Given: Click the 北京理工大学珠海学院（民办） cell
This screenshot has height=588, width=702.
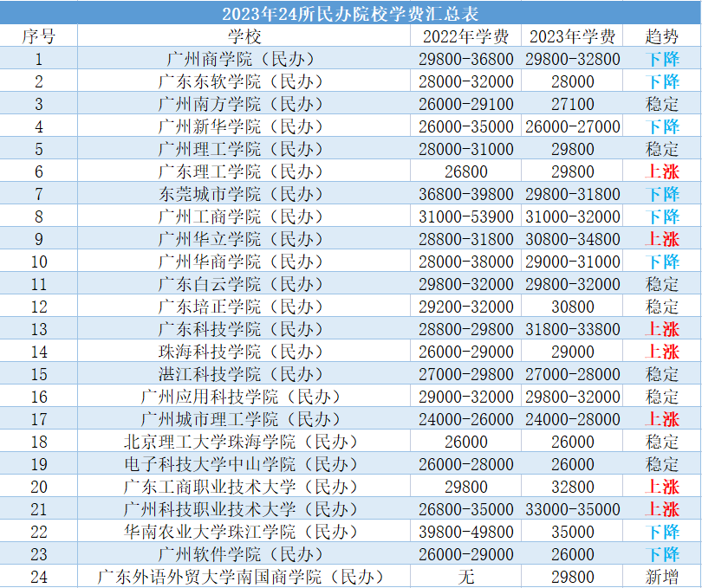Looking at the screenshot, I should (x=244, y=442).
